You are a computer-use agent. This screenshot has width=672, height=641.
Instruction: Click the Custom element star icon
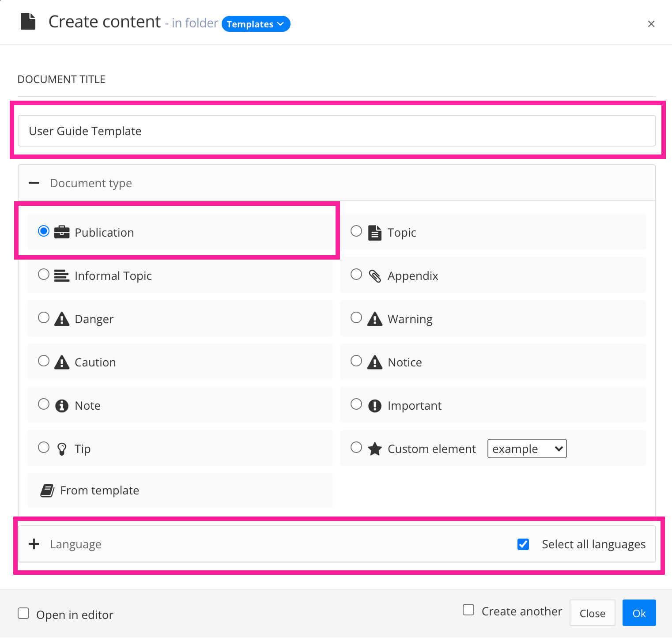click(x=374, y=448)
